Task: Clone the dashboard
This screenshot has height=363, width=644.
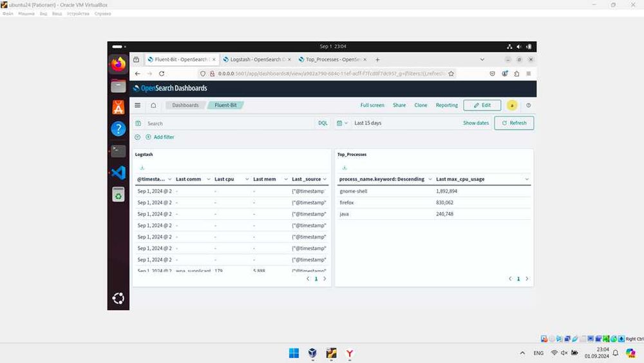Action: point(421,105)
